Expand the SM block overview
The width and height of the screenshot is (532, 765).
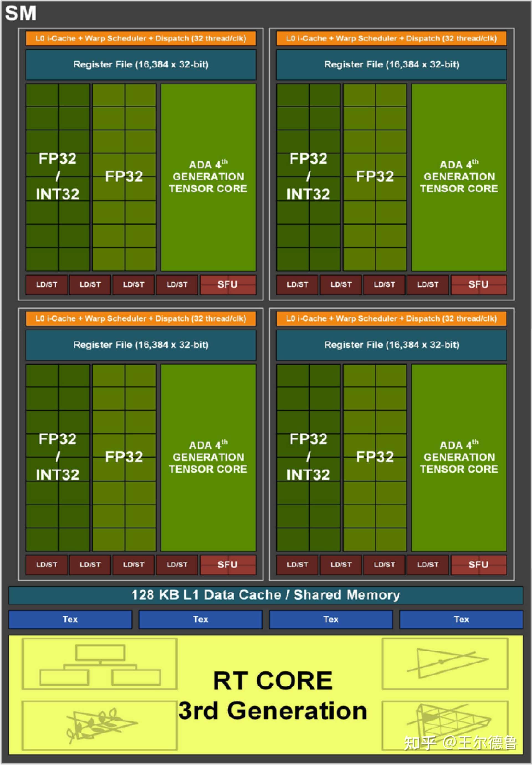[x=17, y=10]
